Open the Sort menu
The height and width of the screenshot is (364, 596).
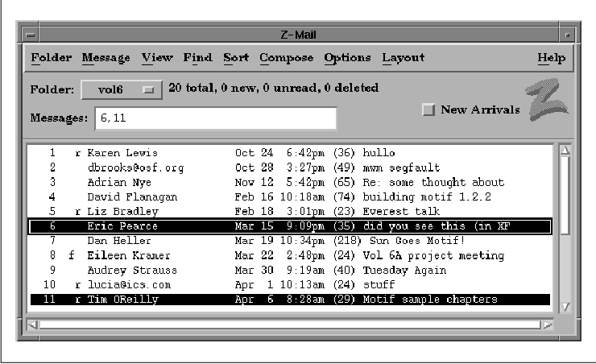[x=236, y=58]
